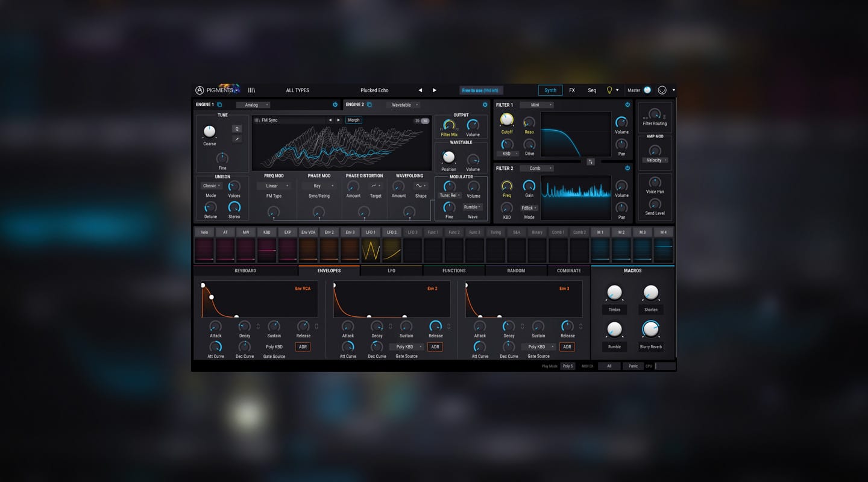
Task: Open Filter 1 Mini type dropdown
Action: pyautogui.click(x=536, y=105)
